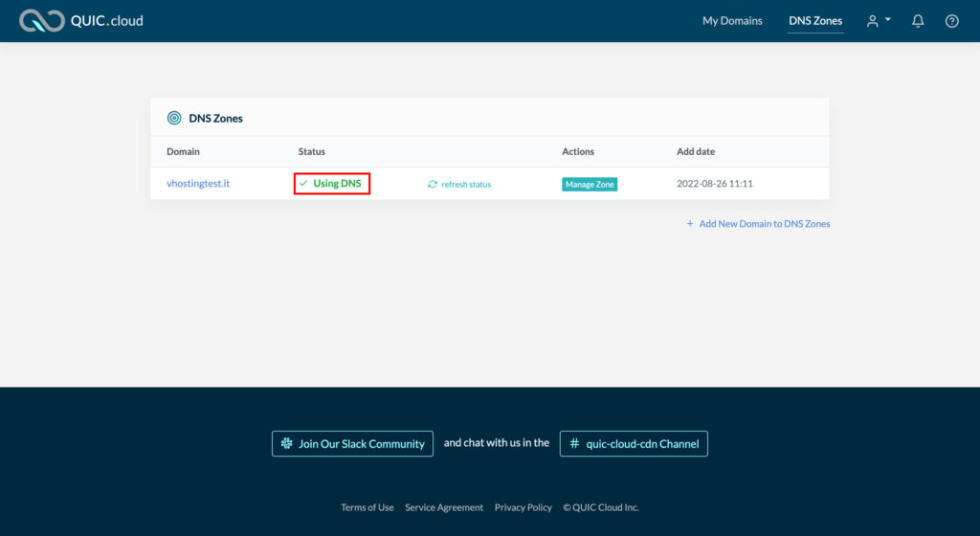Click the Add date column header
This screenshot has height=536, width=980.
coord(696,151)
